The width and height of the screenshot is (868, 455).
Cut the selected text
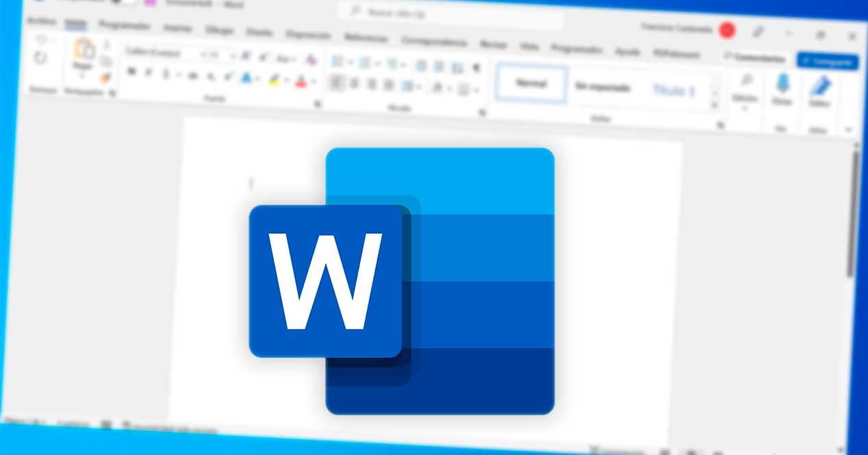tap(105, 45)
